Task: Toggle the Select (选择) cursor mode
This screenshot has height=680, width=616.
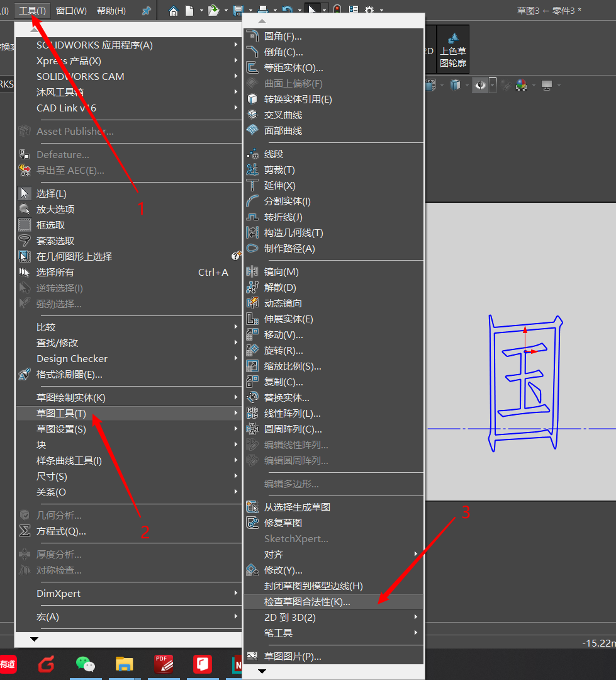Action: [x=128, y=194]
